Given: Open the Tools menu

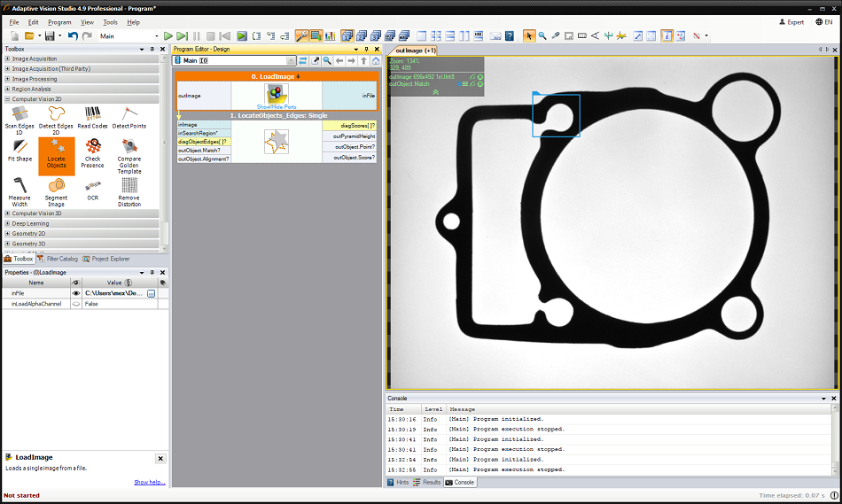Looking at the screenshot, I should point(110,21).
